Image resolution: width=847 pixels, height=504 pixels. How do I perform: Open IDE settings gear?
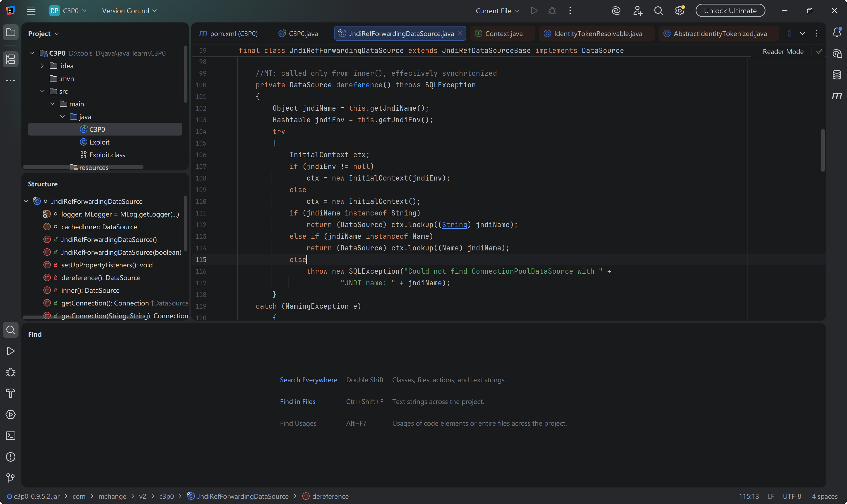(679, 11)
